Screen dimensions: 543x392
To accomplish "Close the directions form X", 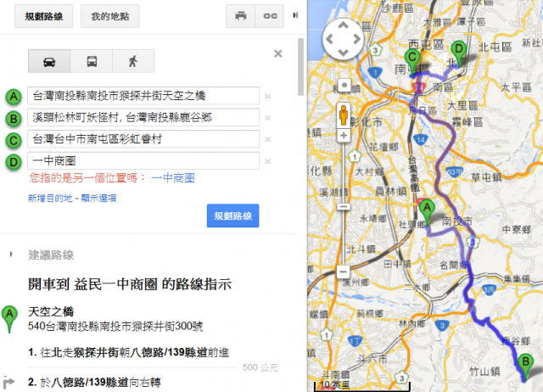I will click(278, 53).
